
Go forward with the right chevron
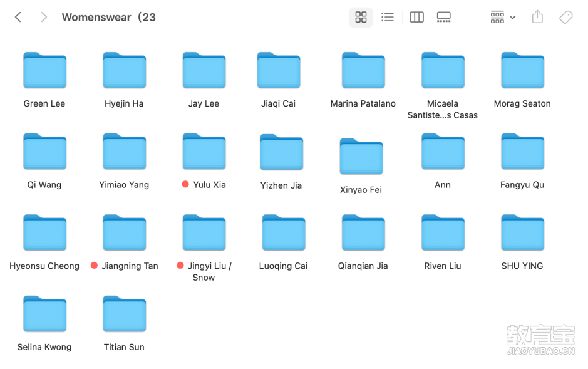point(44,17)
